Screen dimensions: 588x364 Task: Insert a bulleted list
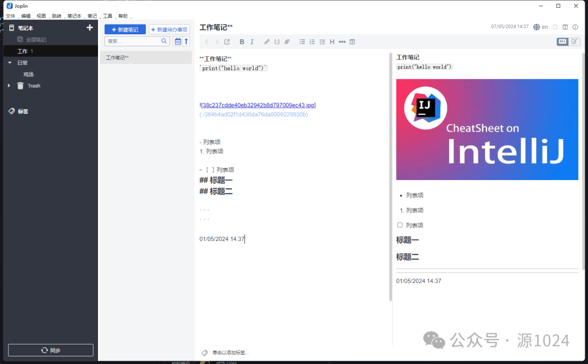[302, 41]
